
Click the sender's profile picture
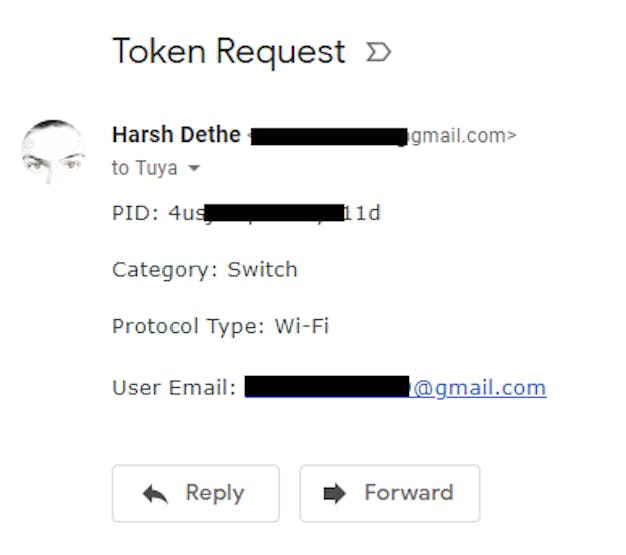53,155
